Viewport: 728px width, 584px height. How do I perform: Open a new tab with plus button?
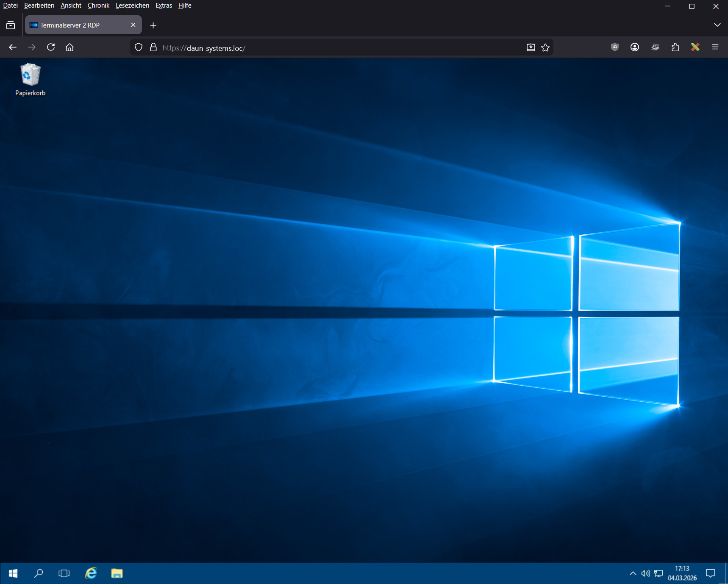pos(153,25)
